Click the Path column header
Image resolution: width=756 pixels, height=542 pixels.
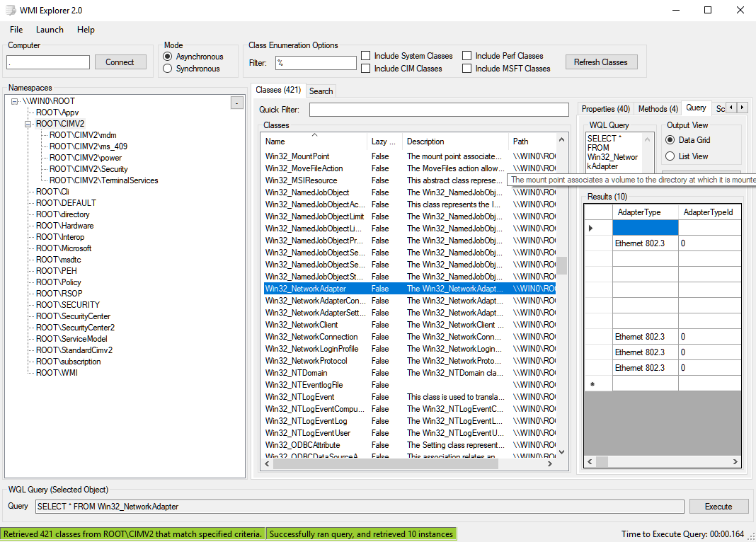point(532,142)
